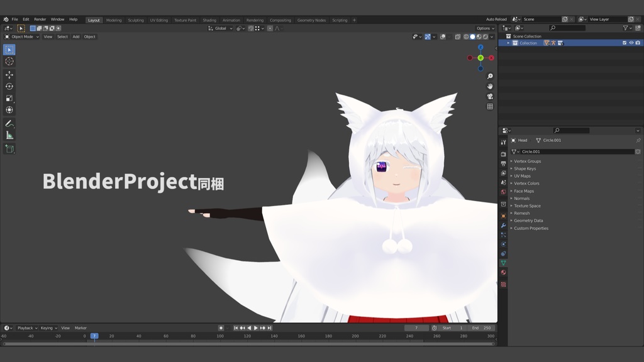Open the Measure tool
Image resolution: width=644 pixels, height=362 pixels.
click(9, 134)
